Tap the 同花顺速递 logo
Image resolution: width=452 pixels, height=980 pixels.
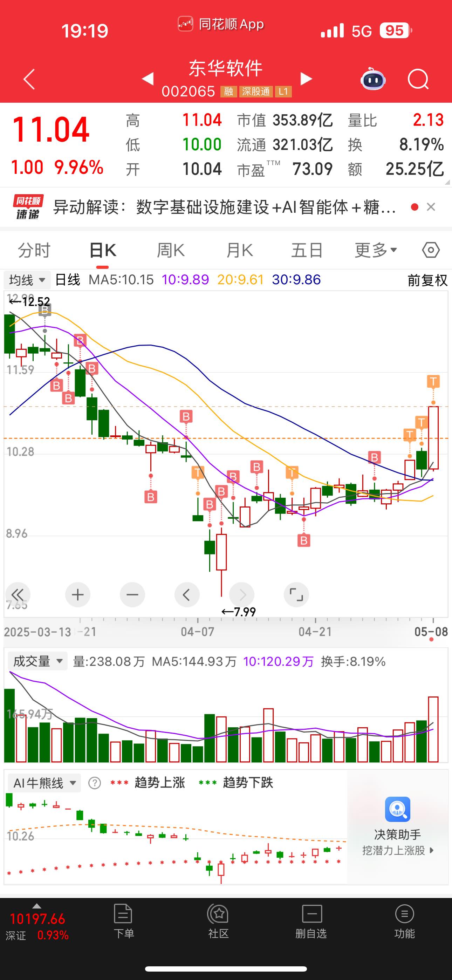[28, 207]
